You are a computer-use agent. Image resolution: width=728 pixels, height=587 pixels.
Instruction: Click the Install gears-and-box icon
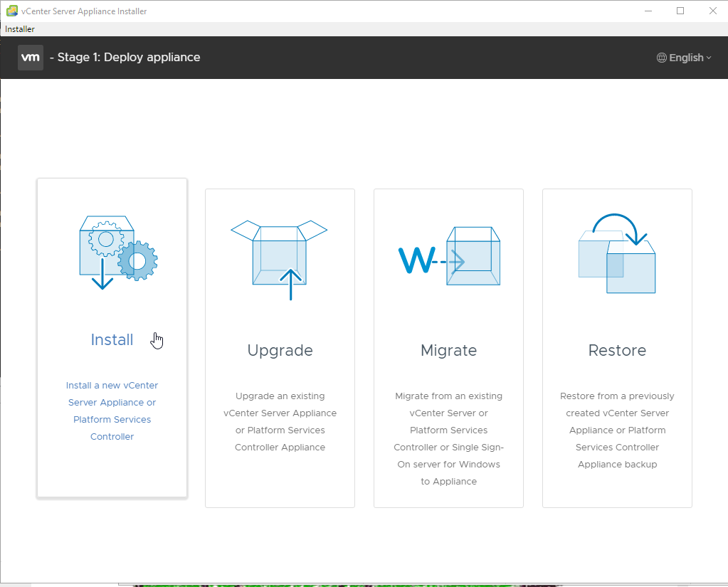tap(118, 253)
